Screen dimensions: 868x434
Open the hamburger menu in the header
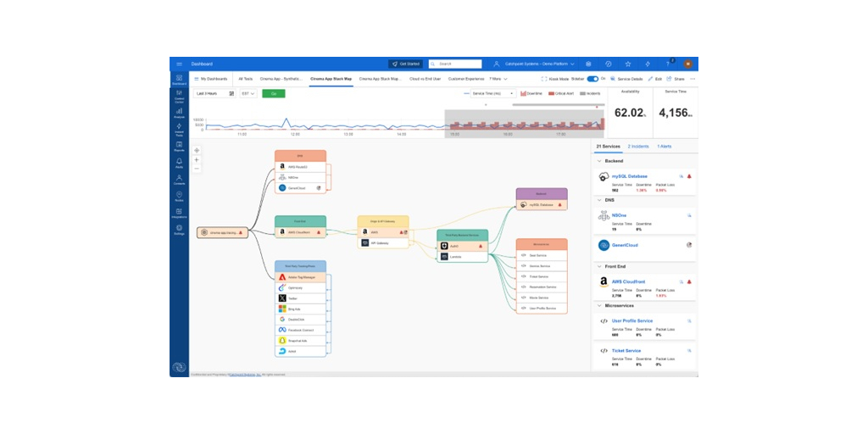point(179,64)
